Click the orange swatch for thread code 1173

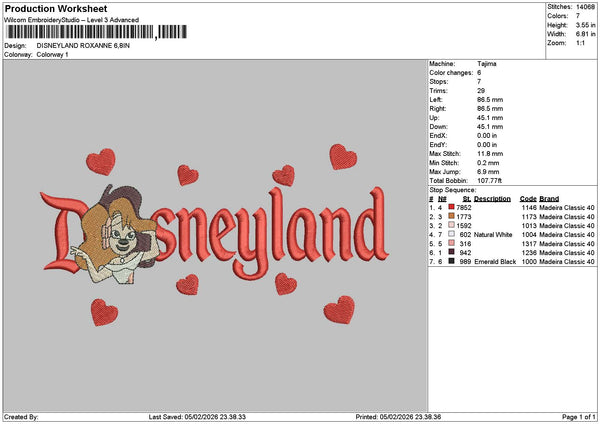[452, 216]
